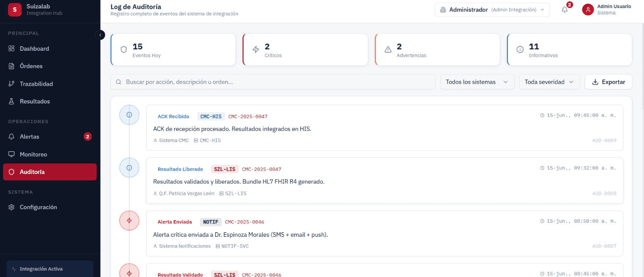
Task: Click the AUD-0089 identifier
Action: (x=604, y=141)
